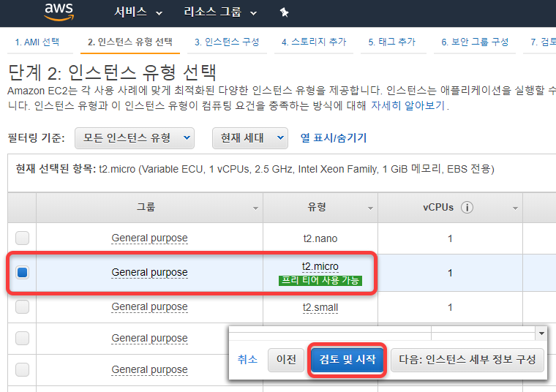The height and width of the screenshot is (392, 556).
Task: Click General purpose in t2.nano row
Action: (149, 238)
